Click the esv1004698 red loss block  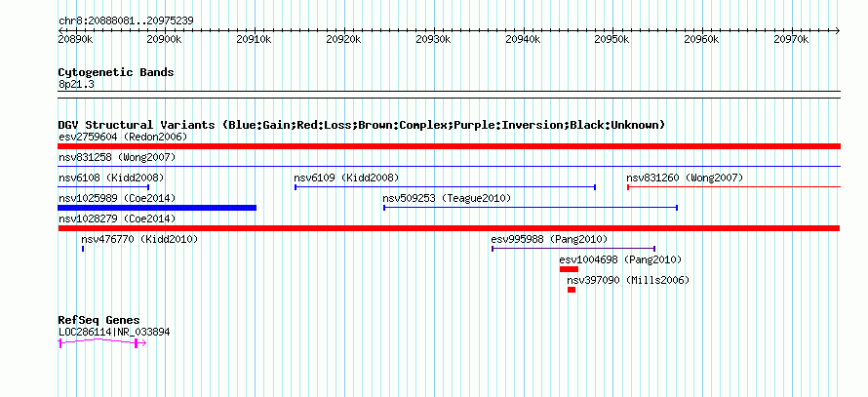click(569, 269)
